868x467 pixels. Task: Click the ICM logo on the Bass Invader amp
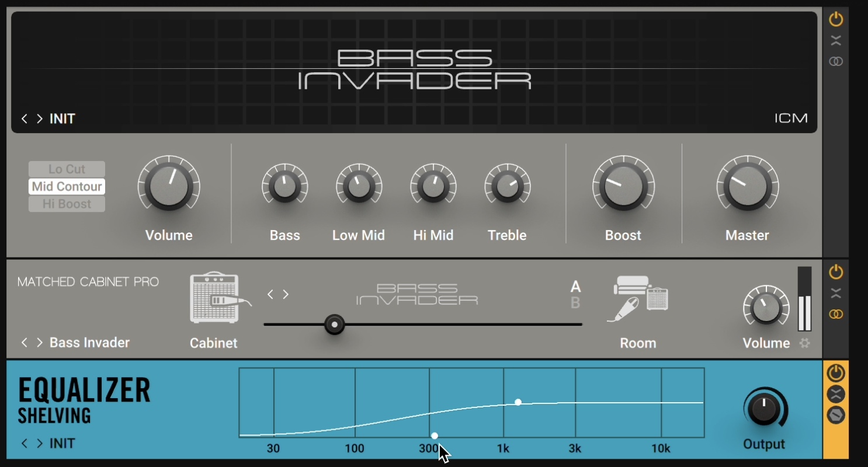793,117
